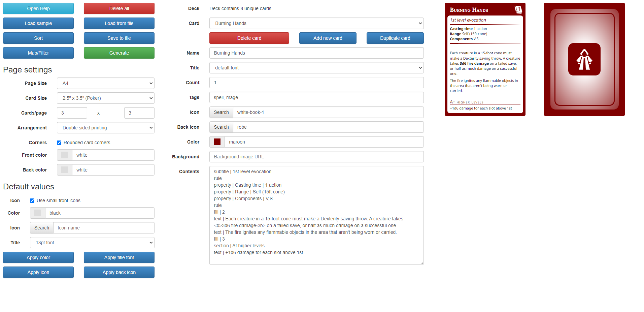644x312 pixels.
Task: Open the Page Size dropdown
Action: pyautogui.click(x=105, y=83)
